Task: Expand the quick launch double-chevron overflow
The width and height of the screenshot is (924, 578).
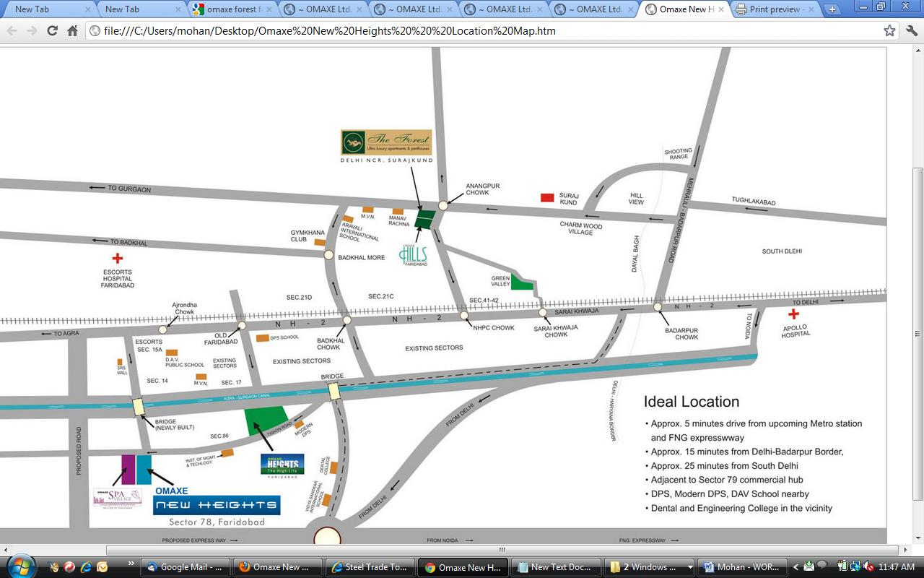Action: click(131, 564)
